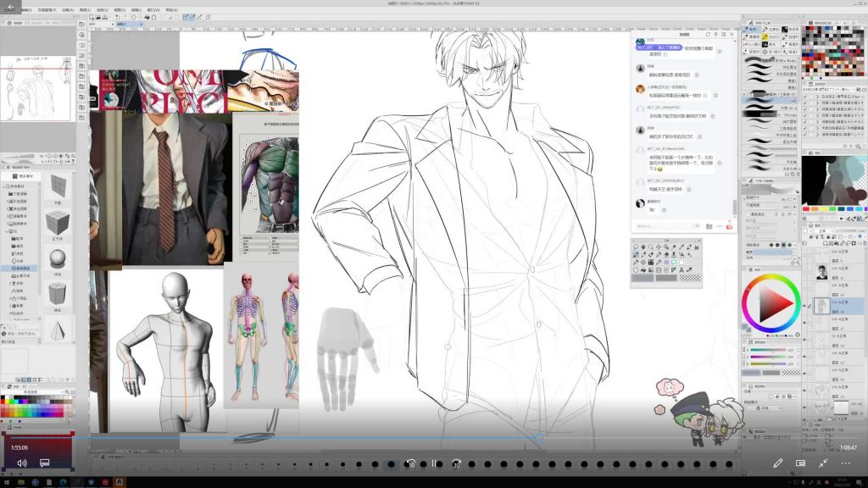Exit fullscreen with the shrink arrows icon
This screenshot has height=488, width=868.
(823, 463)
